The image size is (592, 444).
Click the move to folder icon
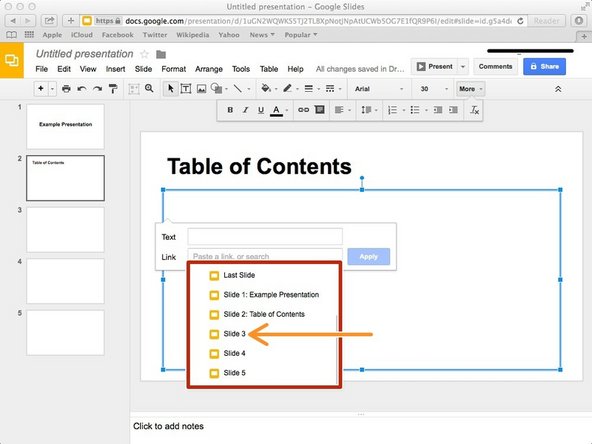click(x=161, y=55)
